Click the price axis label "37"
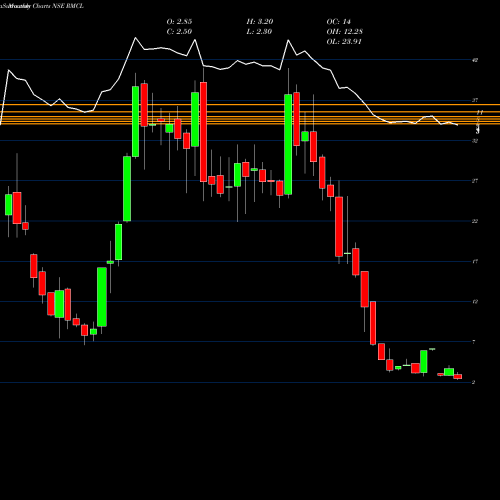This screenshot has width=500, height=500. pyautogui.click(x=475, y=100)
